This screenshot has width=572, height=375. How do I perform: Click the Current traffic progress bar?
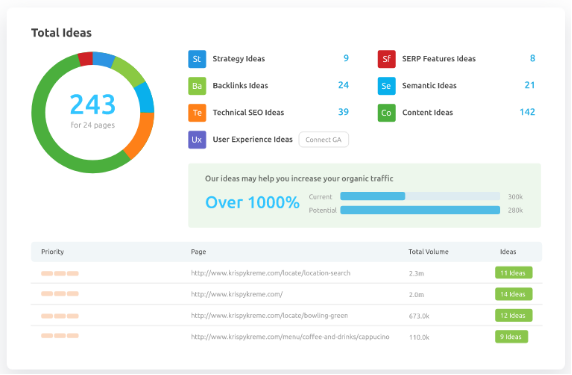(420, 196)
